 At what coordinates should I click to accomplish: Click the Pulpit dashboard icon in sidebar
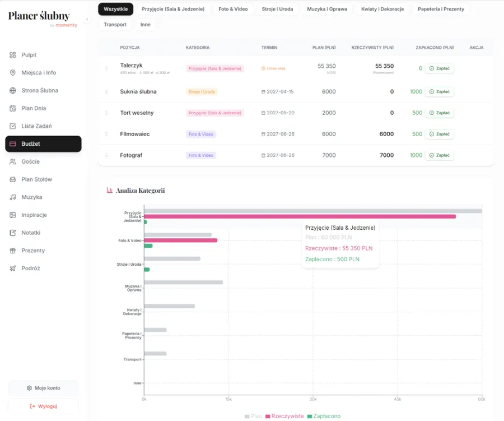[13, 55]
